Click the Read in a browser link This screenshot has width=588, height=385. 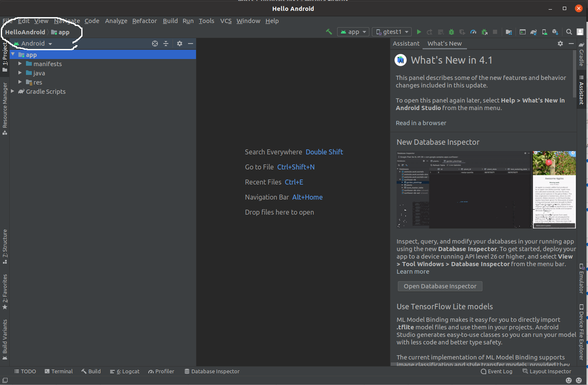pyautogui.click(x=421, y=123)
